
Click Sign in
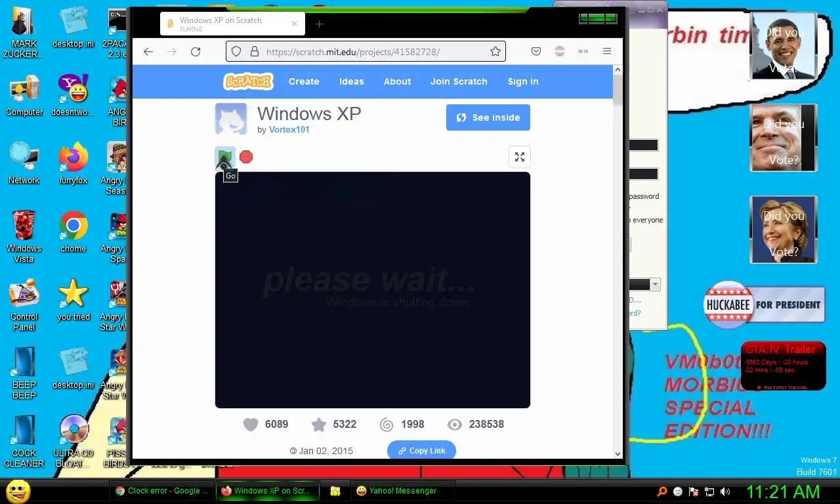tap(523, 81)
